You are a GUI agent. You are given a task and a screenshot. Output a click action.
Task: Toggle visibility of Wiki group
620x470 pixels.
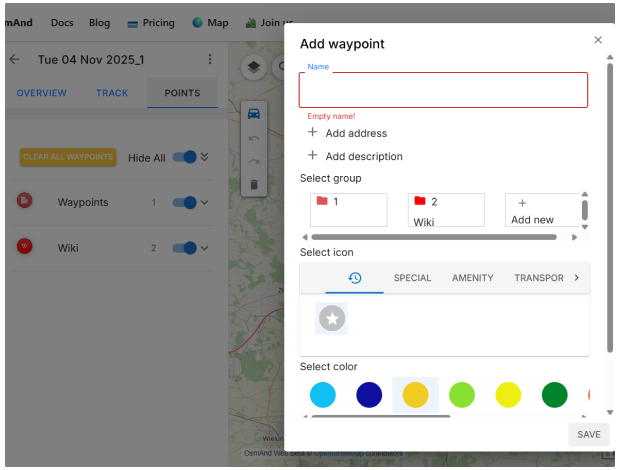184,248
